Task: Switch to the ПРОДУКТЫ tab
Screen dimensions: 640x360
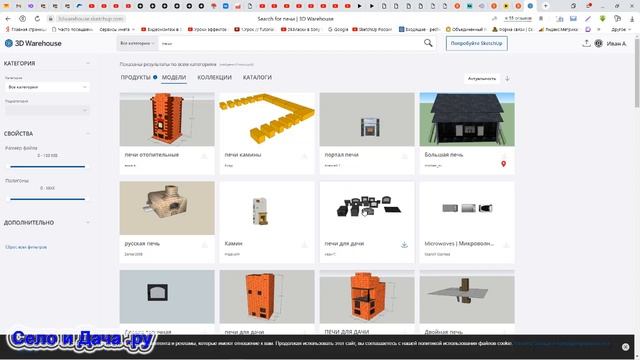Action: (x=136, y=77)
